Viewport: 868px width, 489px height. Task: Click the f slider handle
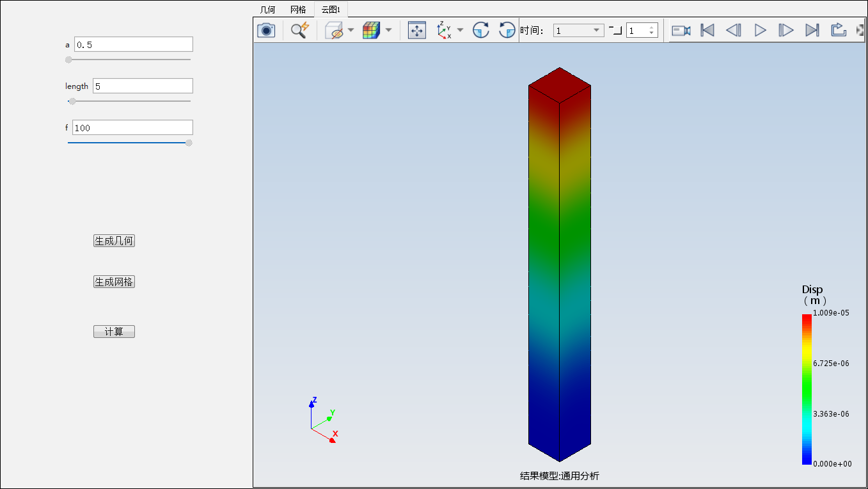[189, 143]
